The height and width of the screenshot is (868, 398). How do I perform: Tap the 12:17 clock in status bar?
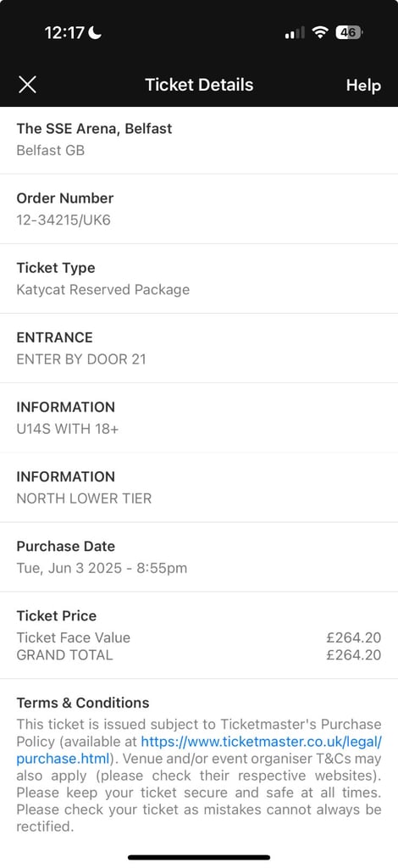[x=64, y=33]
